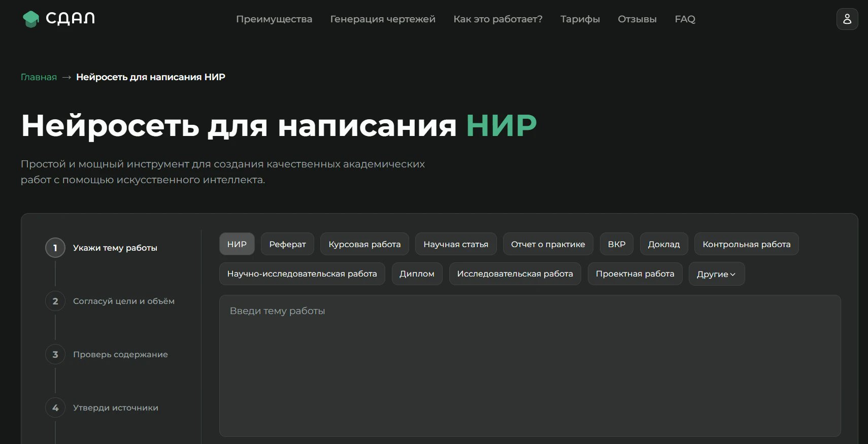The image size is (868, 444).
Task: Choose the Реферат work type
Action: (287, 244)
